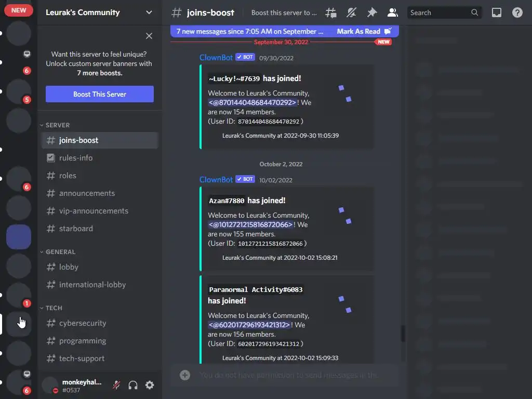532x399 pixels.
Task: Open the roles channel
Action: 100,176
